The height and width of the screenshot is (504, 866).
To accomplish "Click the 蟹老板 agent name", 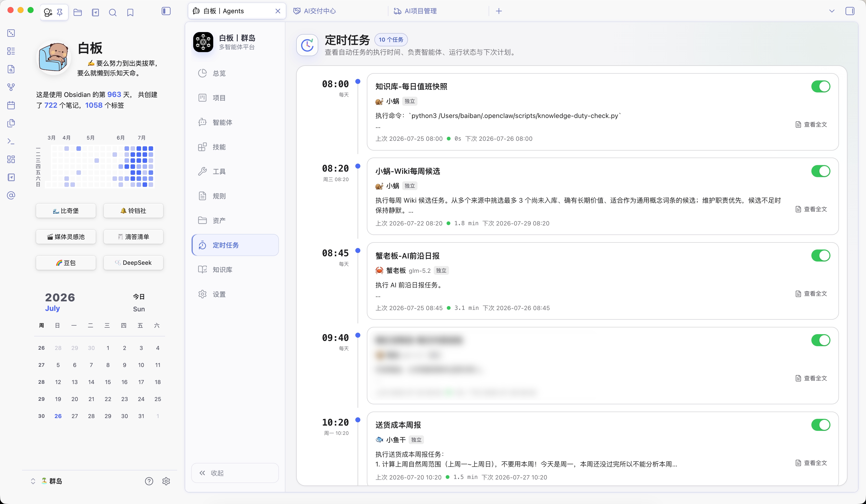I will [x=396, y=270].
